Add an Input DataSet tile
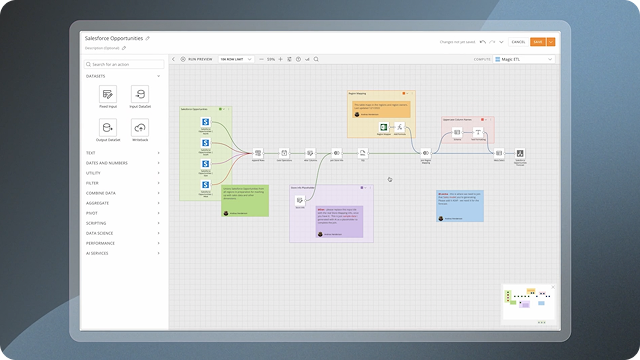This screenshot has height=360, width=640. 140,94
